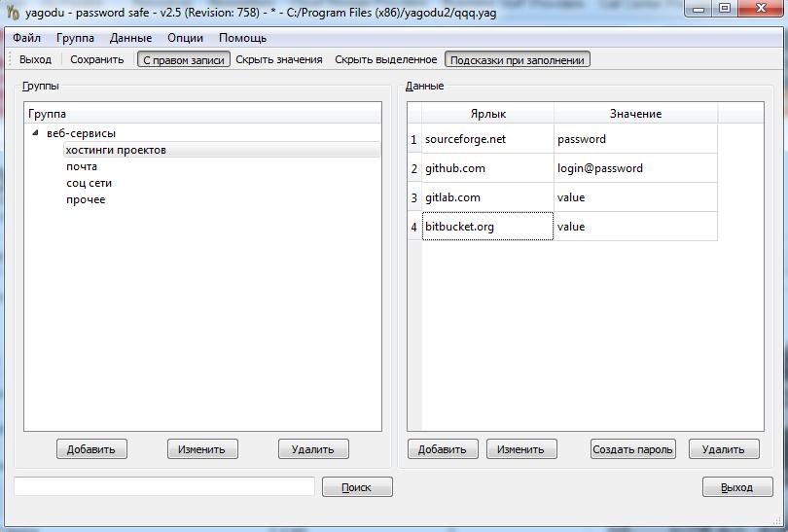Select the 'соц сети' group
This screenshot has height=532, width=788.
(x=89, y=183)
